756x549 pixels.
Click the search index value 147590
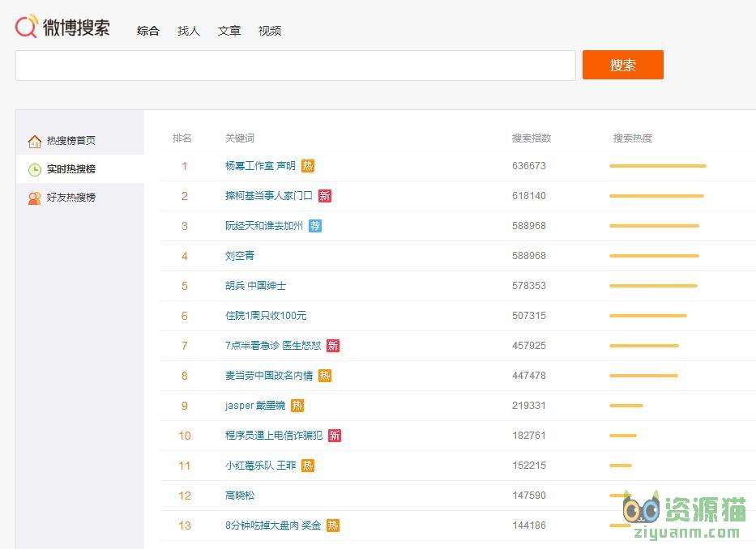click(529, 495)
